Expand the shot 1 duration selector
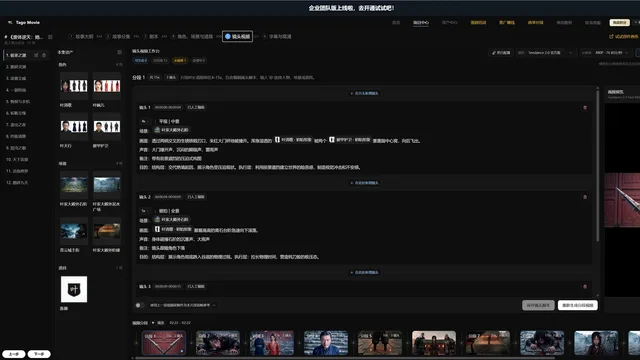 pyautogui.click(x=144, y=122)
